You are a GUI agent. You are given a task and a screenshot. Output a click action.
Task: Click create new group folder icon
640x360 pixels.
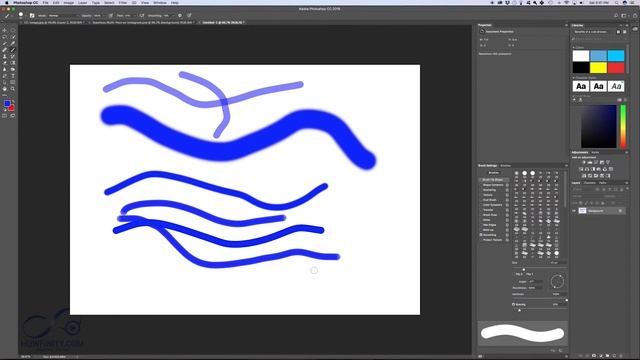pos(607,356)
